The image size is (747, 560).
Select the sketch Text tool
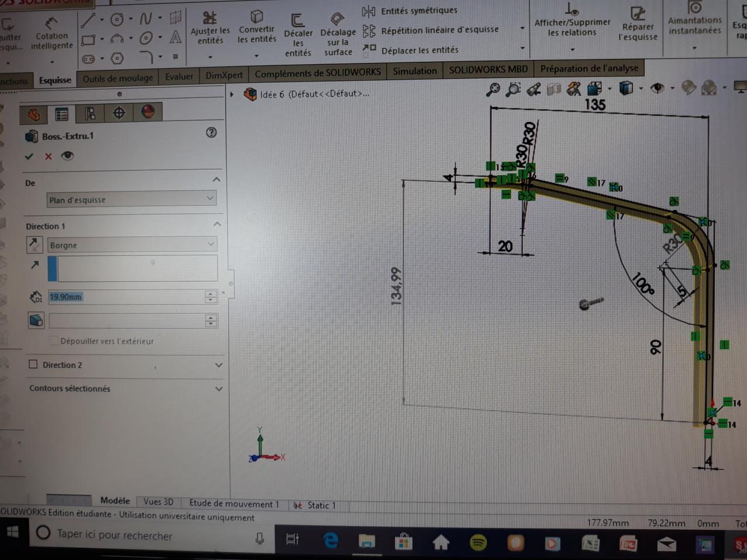coord(175,37)
